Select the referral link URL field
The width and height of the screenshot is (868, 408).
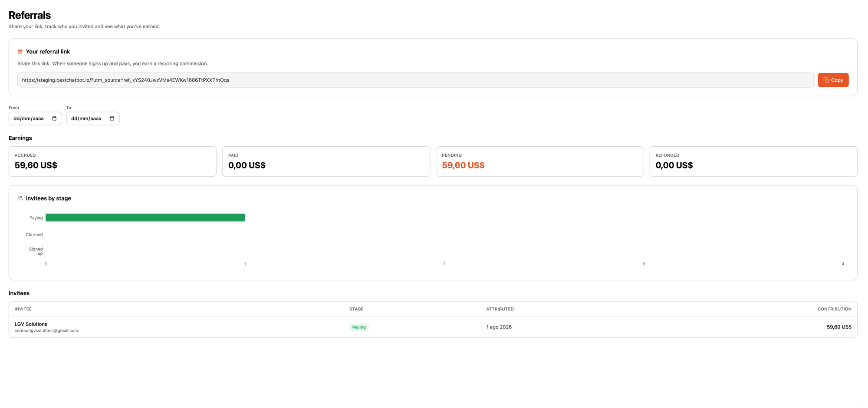tap(416, 80)
